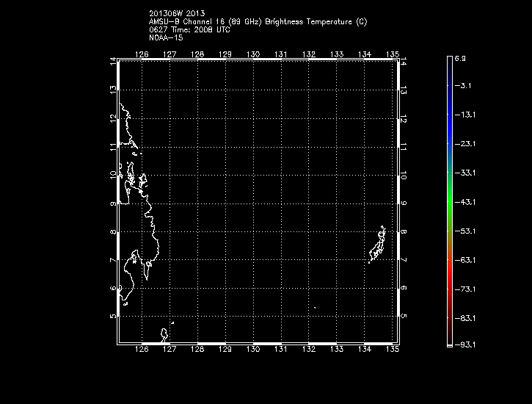Viewport: 532px width, 404px height.
Task: Click latitude label 8 on the right axis
Action: 404,232
